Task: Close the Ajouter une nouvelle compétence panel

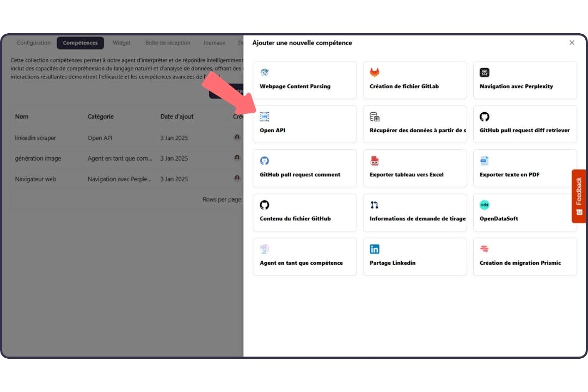Action: click(x=572, y=43)
